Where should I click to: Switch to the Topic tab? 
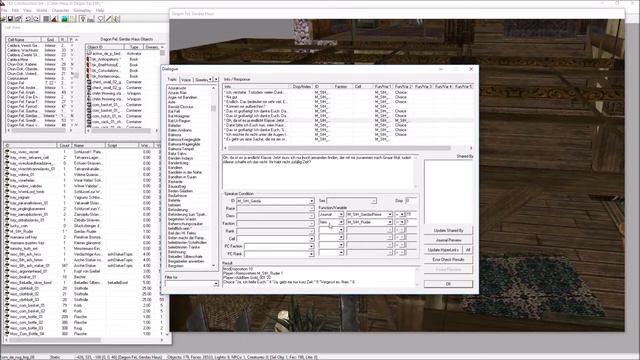(x=172, y=79)
